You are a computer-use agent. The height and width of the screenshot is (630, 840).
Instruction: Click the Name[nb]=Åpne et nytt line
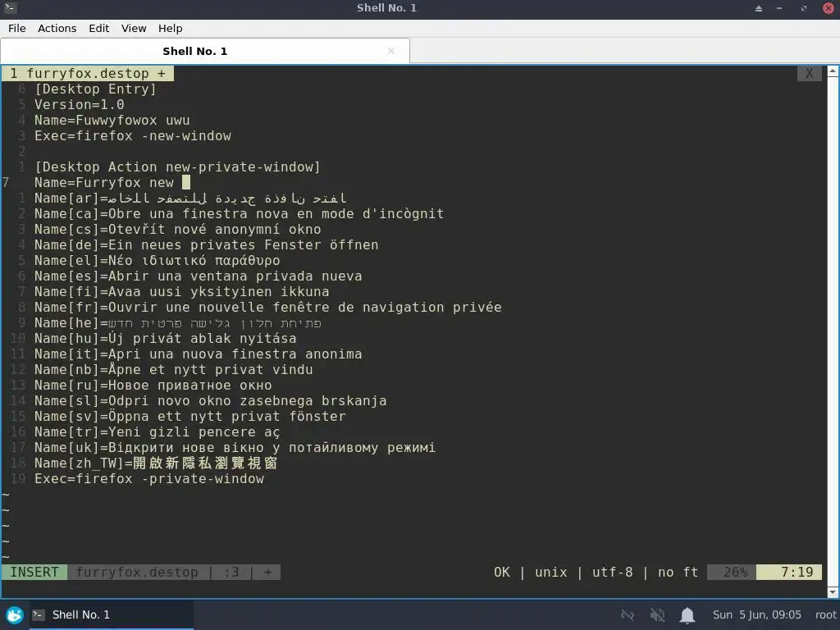coord(174,370)
